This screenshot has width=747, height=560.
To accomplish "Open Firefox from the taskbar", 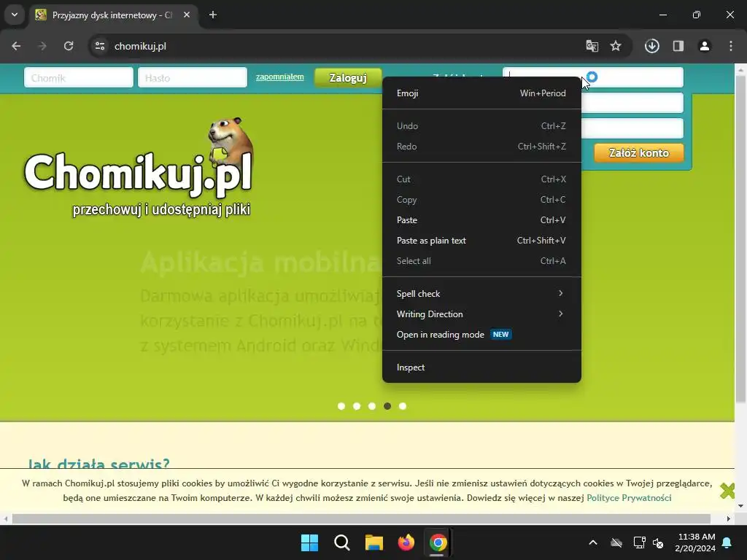I will (x=406, y=542).
